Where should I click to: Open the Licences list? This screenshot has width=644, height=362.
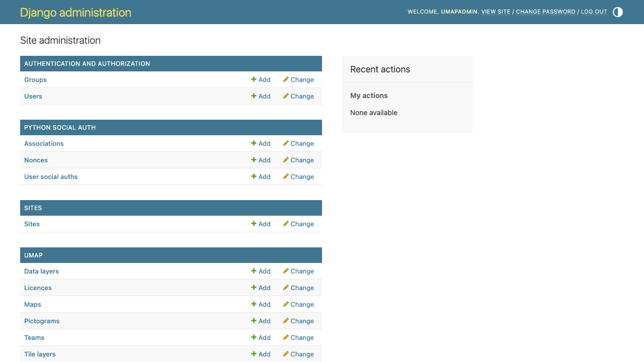[x=38, y=288]
